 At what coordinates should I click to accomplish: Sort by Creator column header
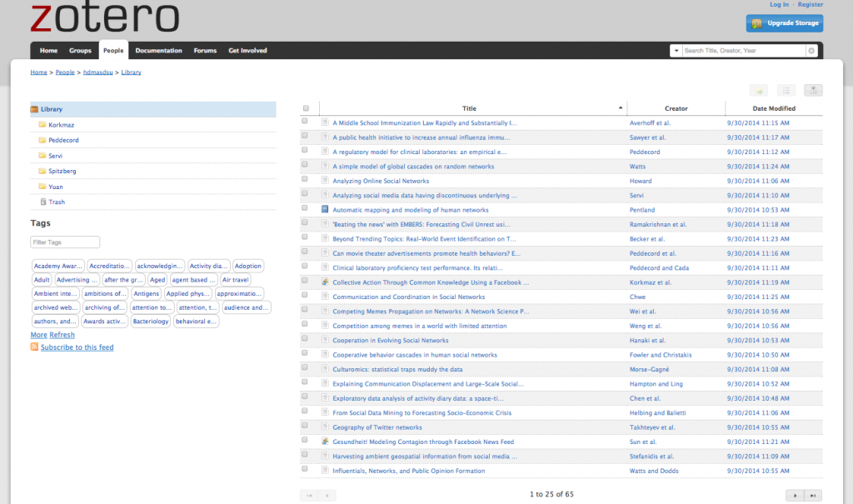676,108
